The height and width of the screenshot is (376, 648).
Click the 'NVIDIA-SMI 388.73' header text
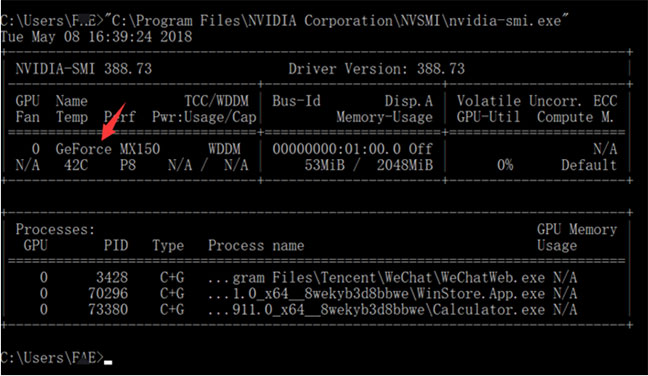click(84, 69)
